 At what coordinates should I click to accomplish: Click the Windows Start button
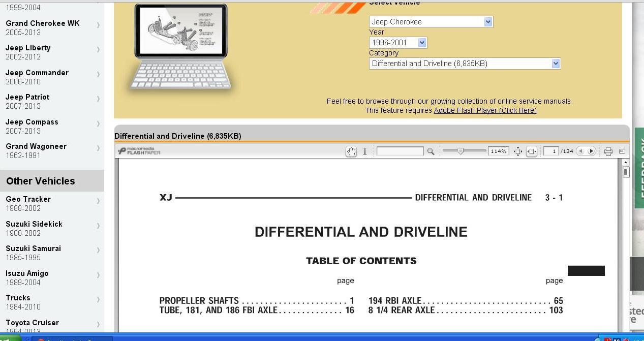(10, 337)
